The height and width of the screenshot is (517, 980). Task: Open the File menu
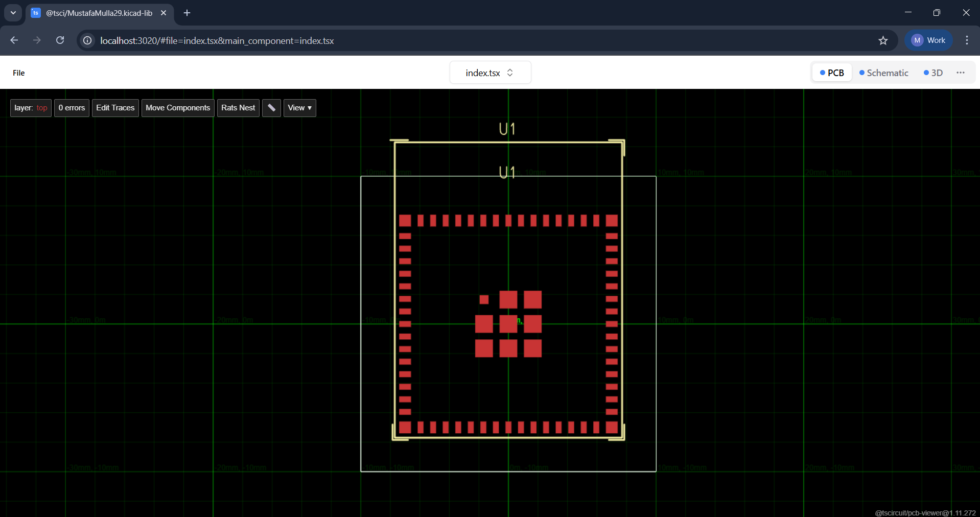(x=18, y=73)
